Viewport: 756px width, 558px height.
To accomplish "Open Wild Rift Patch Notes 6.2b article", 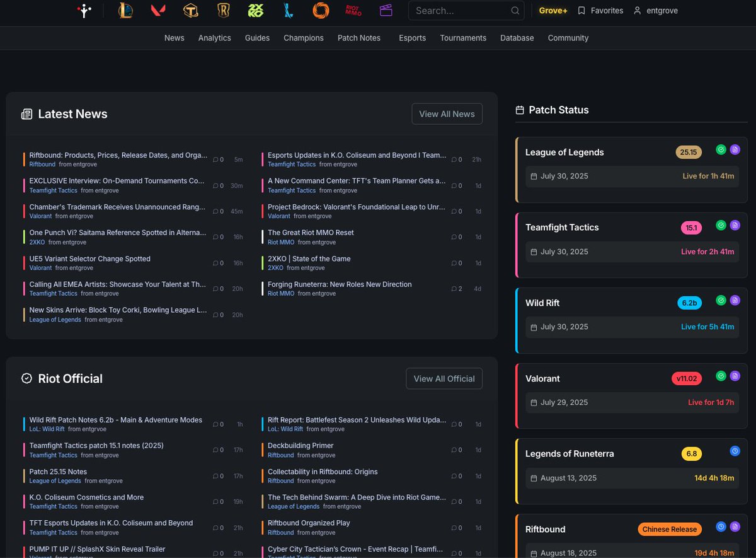I will pyautogui.click(x=116, y=420).
